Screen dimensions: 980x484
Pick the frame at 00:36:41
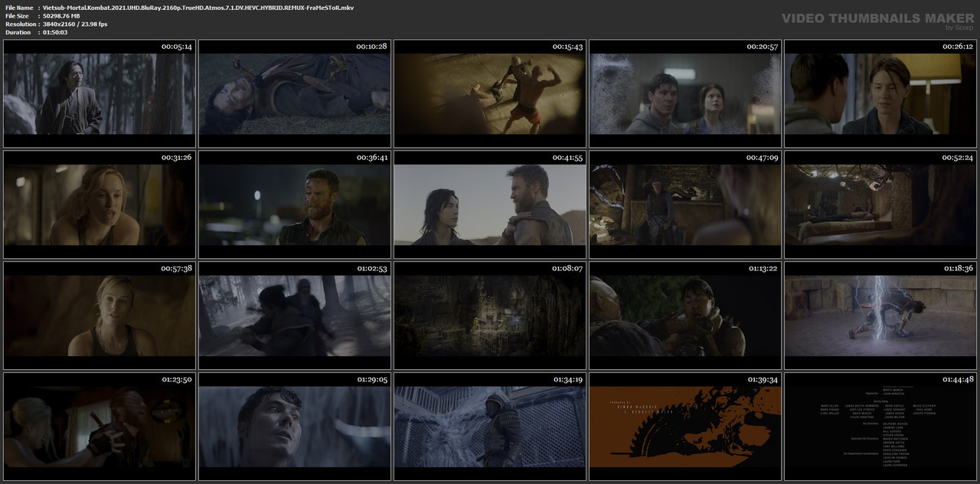coord(293,204)
